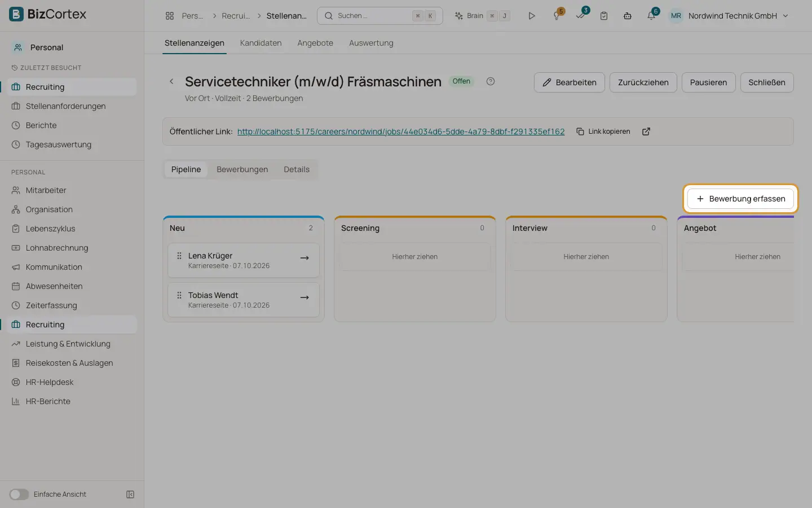Viewport: 812px width, 508px height.
Task: Click the Recrui... breadcrumb item
Action: 236,16
